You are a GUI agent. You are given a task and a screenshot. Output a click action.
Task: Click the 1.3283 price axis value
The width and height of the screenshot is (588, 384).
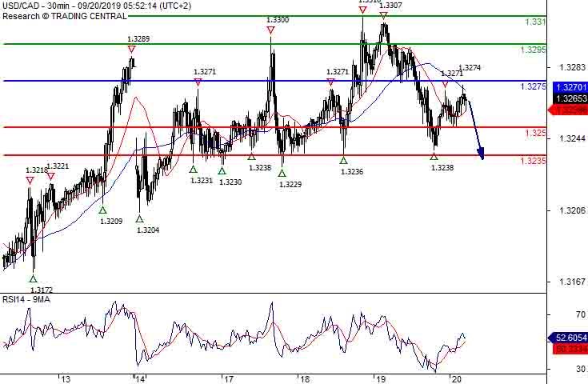(572, 67)
